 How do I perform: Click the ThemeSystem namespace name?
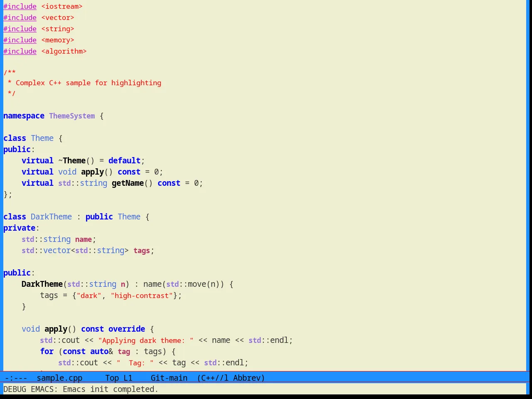(72, 116)
